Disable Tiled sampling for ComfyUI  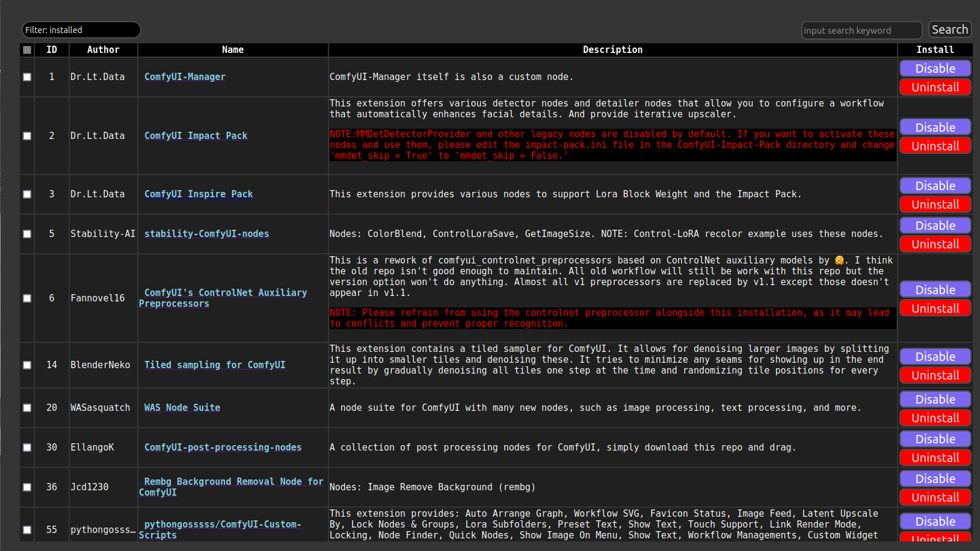click(935, 357)
